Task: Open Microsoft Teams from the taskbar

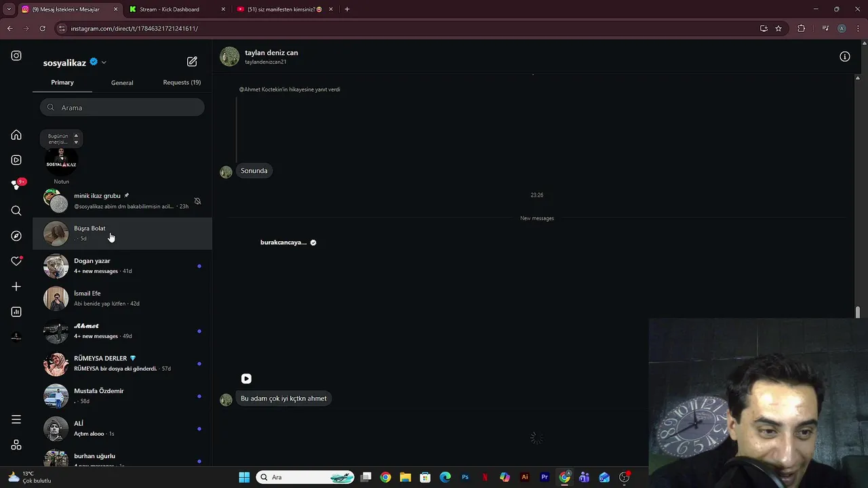Action: 584,477
